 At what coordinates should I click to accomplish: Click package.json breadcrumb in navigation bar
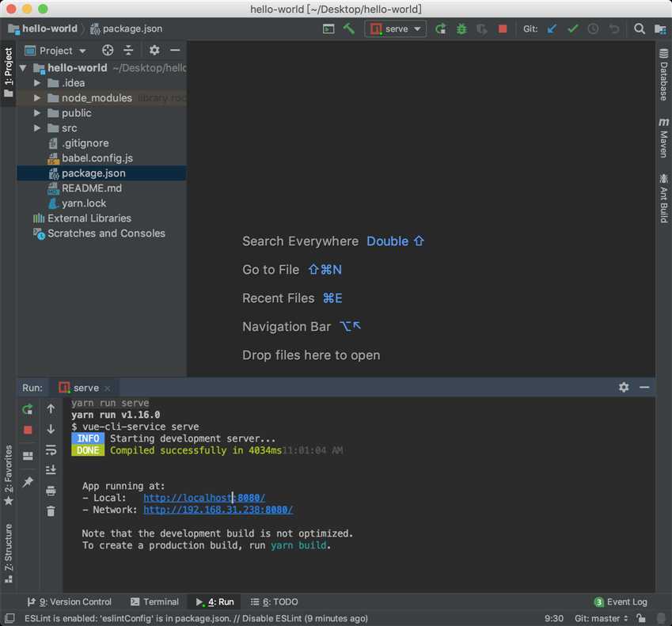tap(127, 28)
